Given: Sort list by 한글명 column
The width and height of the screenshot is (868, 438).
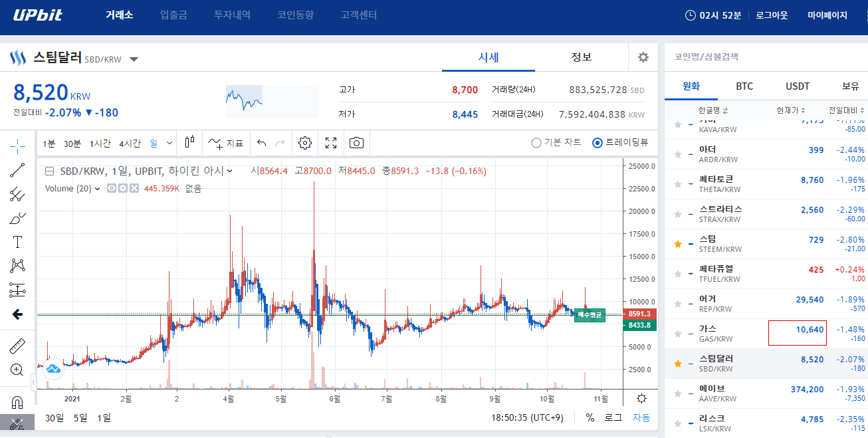Looking at the screenshot, I should [x=713, y=110].
